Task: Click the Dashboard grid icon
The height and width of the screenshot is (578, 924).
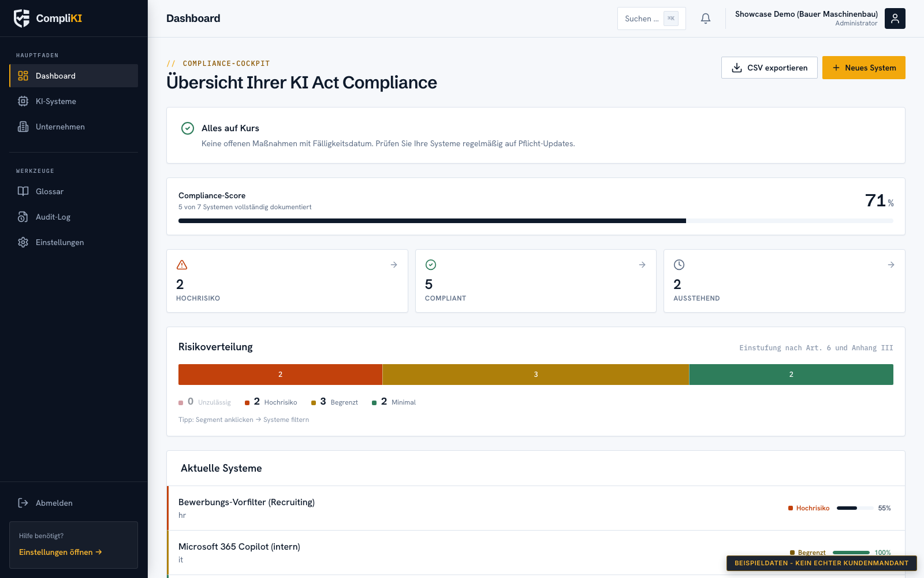Action: pyautogui.click(x=23, y=76)
